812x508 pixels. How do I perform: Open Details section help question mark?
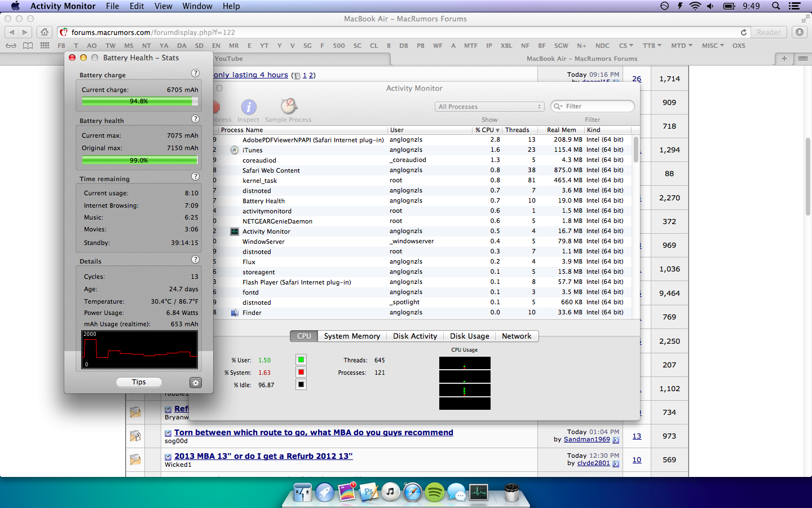(x=195, y=260)
